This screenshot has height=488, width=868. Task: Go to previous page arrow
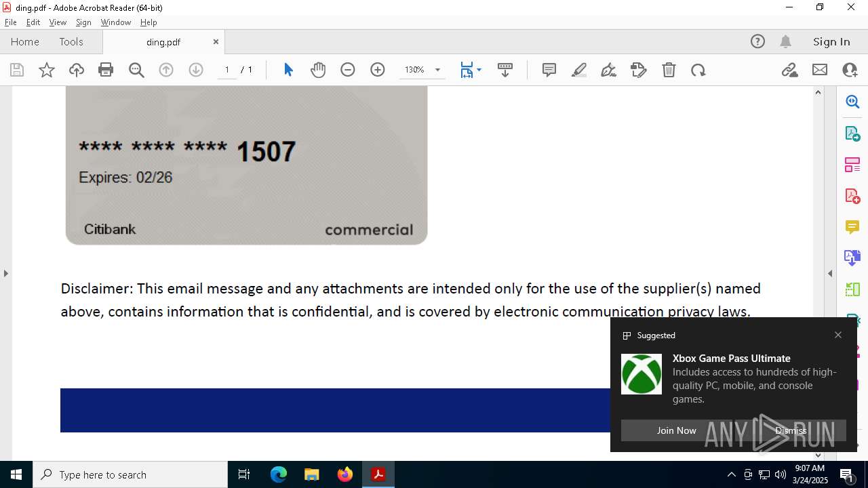(166, 70)
